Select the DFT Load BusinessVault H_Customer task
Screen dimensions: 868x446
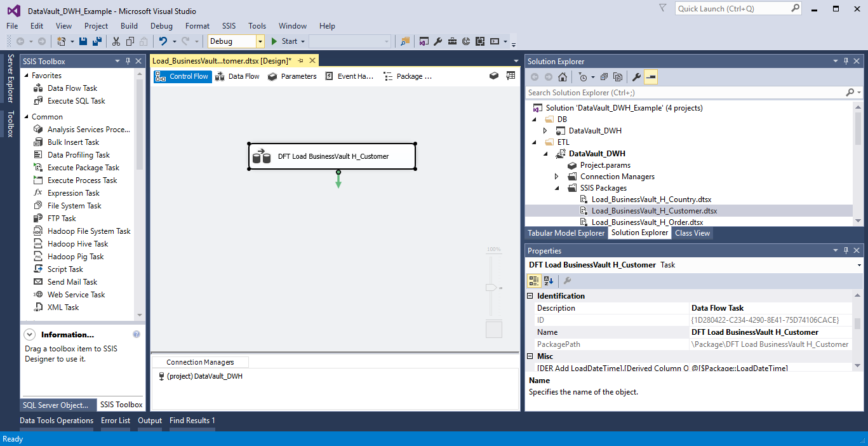point(332,156)
